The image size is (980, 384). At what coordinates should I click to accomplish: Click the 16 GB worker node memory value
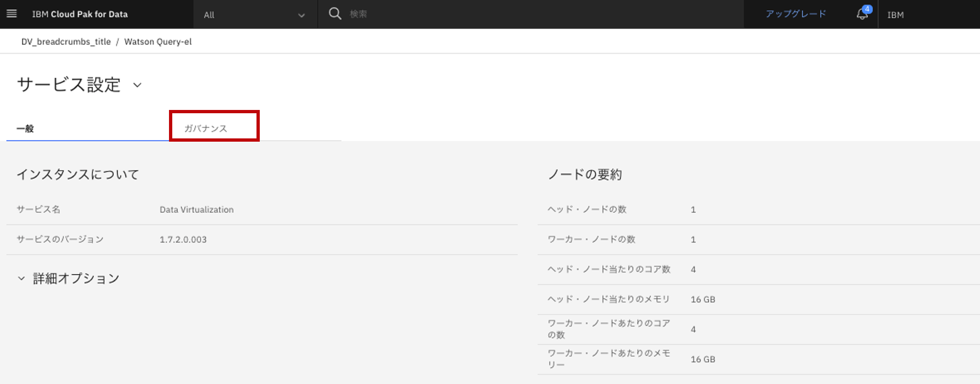703,359
